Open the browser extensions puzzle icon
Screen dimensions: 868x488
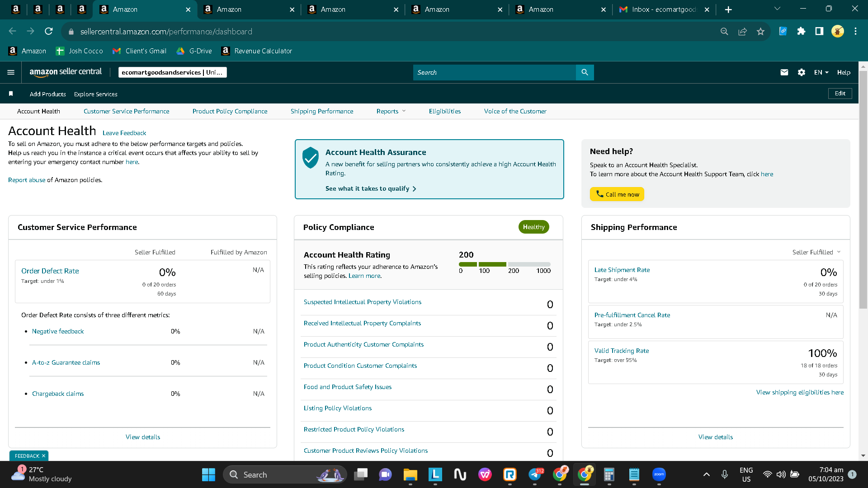[801, 31]
